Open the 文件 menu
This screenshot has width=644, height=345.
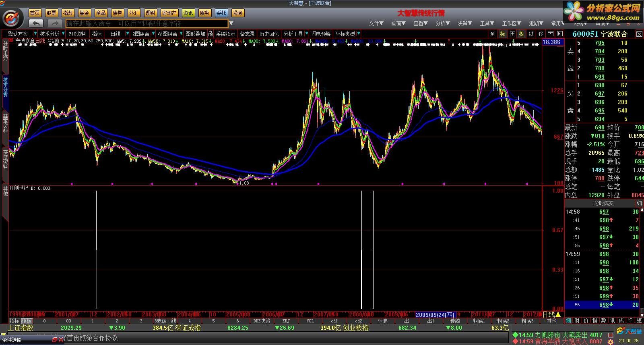376,23
